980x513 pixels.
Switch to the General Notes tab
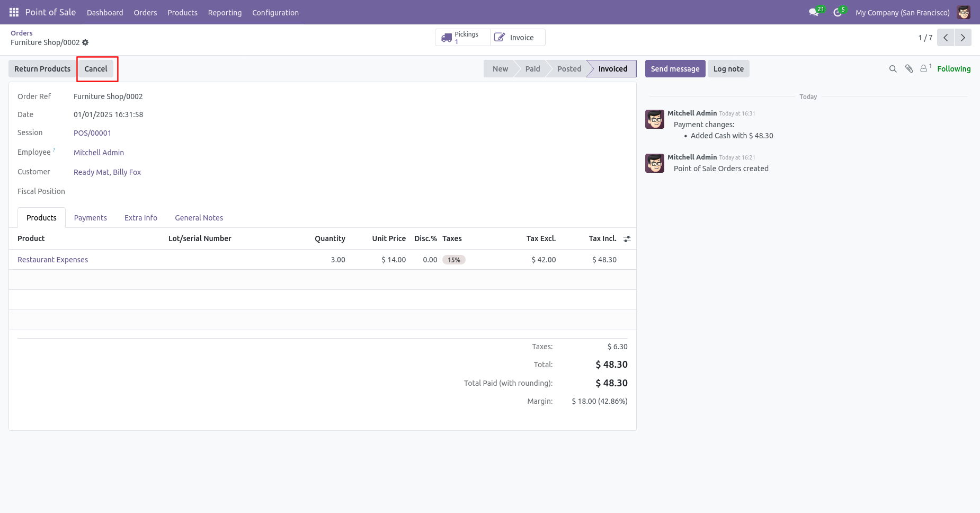(199, 218)
